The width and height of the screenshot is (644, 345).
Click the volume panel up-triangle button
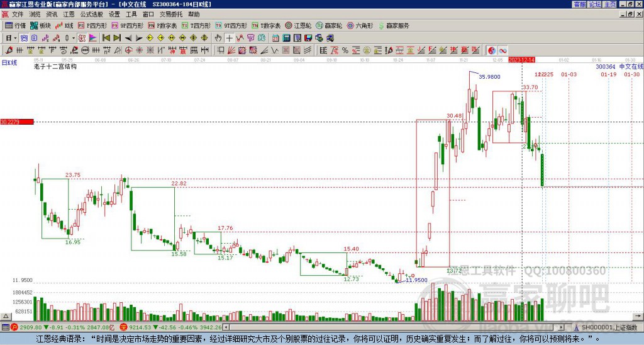(6, 316)
